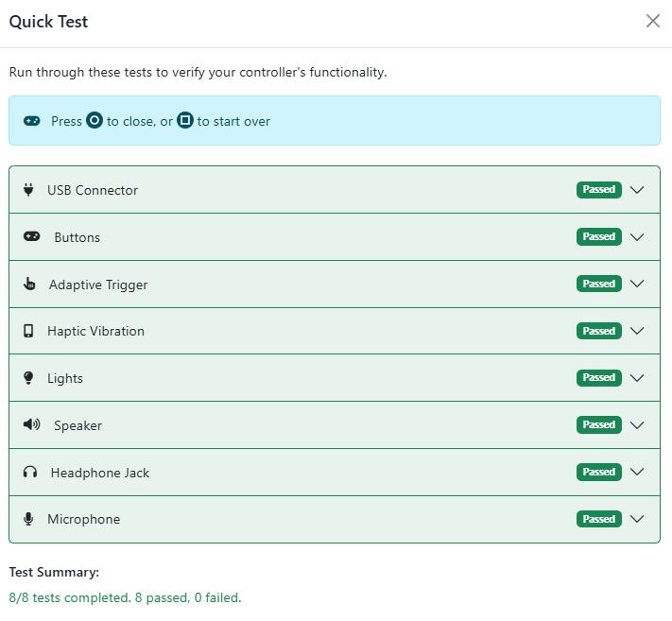Expand the Adaptive Trigger chevron
This screenshot has height=621, width=672.
click(637, 285)
